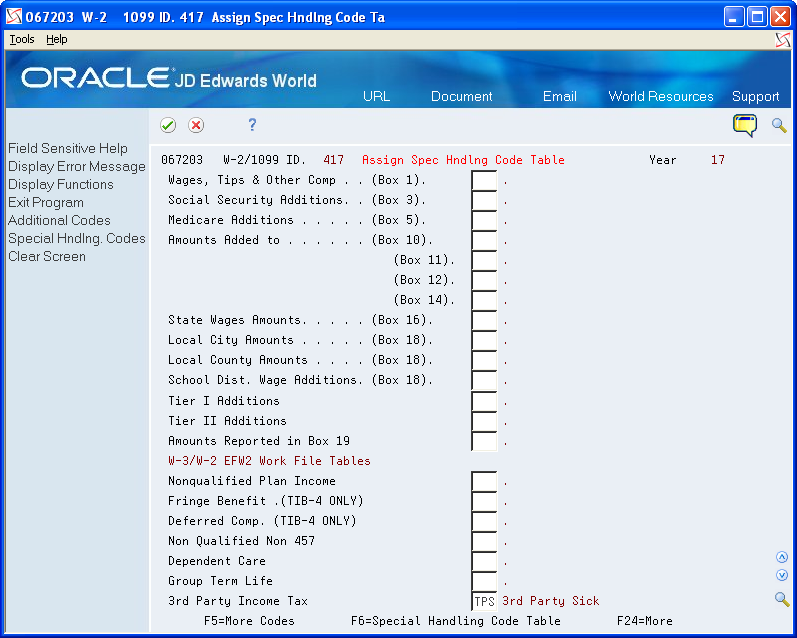Select Field Sensitive Help in the sidebar
The height and width of the screenshot is (638, 797).
click(x=68, y=148)
